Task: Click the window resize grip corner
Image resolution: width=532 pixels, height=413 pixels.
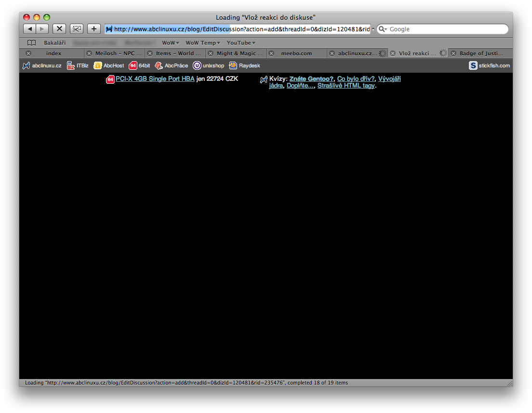Action: click(510, 383)
